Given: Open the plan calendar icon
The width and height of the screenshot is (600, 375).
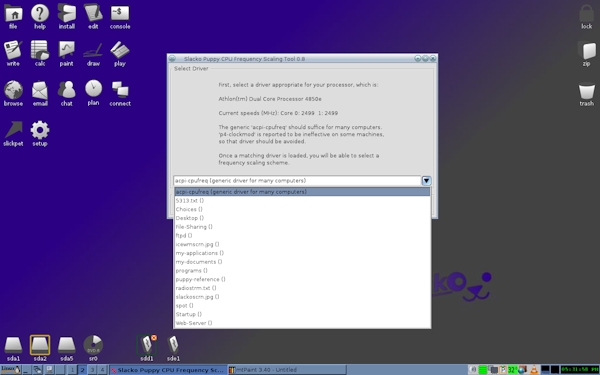Looking at the screenshot, I should tap(93, 93).
